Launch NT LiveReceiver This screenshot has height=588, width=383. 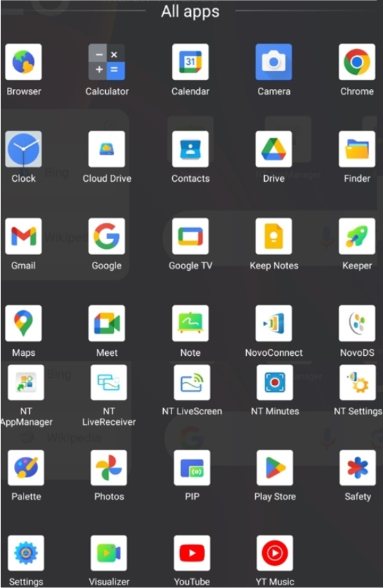(x=109, y=383)
